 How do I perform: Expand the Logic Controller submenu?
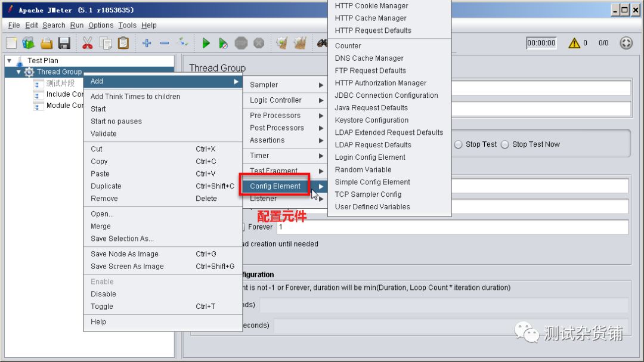pos(286,100)
